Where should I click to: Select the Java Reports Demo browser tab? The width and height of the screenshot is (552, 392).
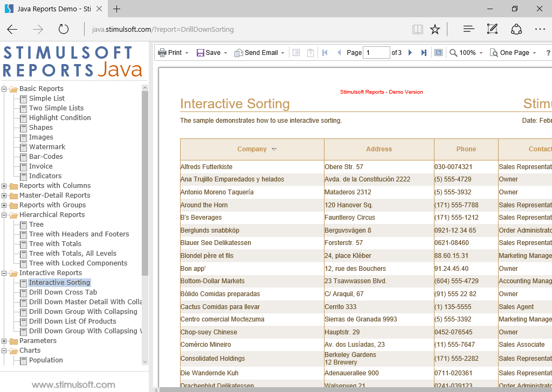point(53,9)
